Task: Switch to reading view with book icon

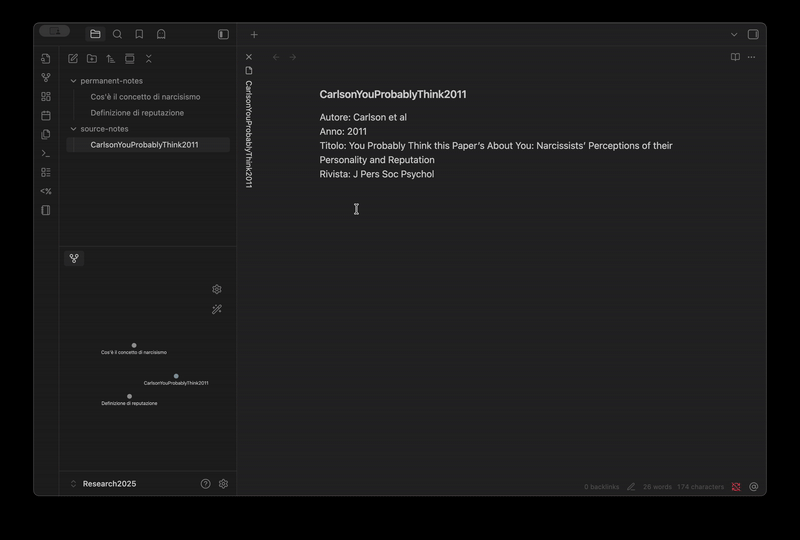Action: [735, 57]
